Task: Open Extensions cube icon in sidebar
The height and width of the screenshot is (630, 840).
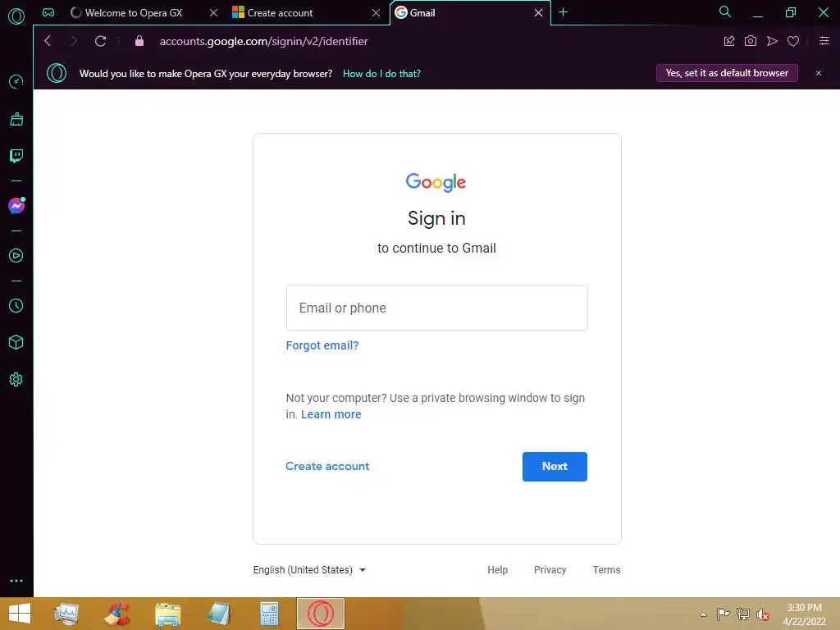Action: tap(16, 342)
